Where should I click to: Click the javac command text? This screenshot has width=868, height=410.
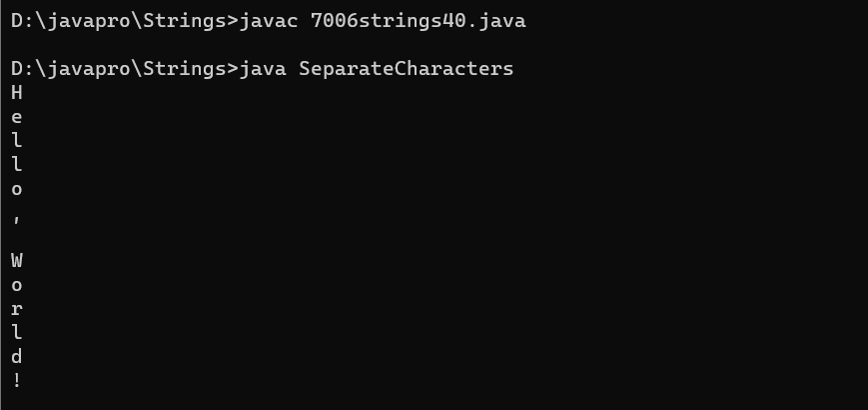[269, 20]
